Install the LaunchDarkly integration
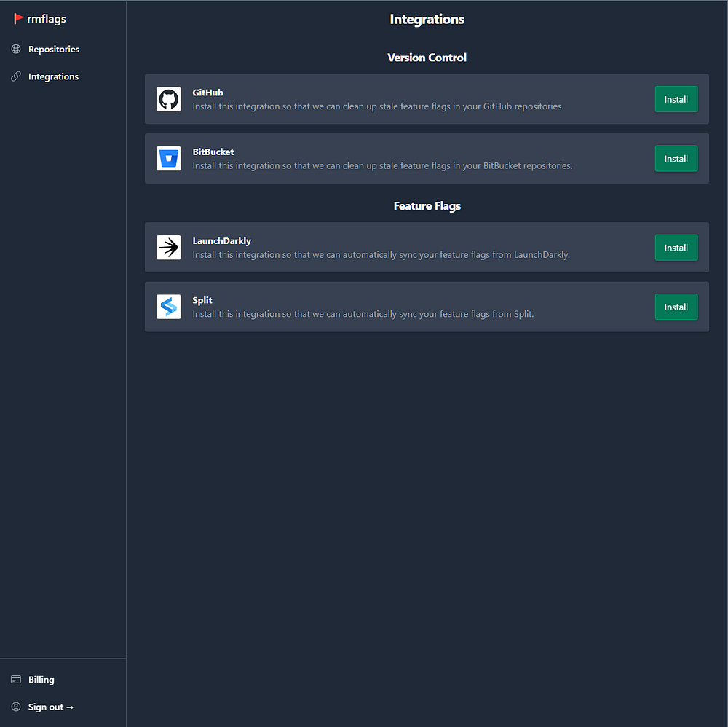Screen dimensions: 728x727 676,248
